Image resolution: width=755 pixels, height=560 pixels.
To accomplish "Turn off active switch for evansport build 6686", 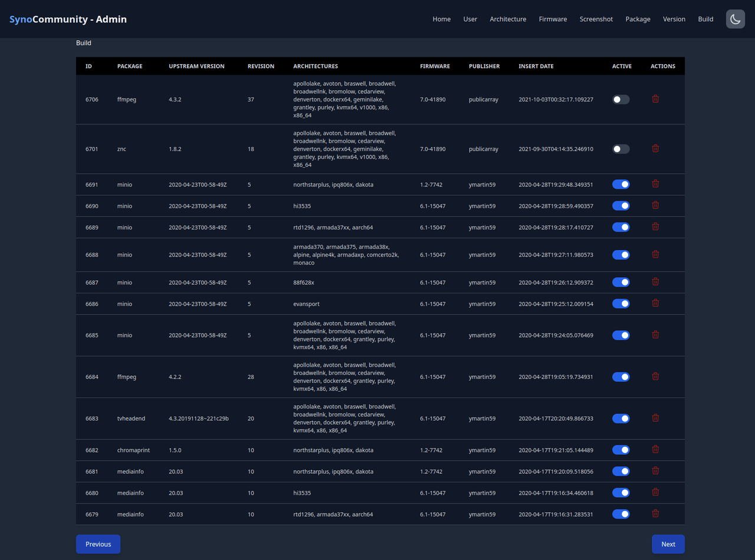I will [x=621, y=304].
